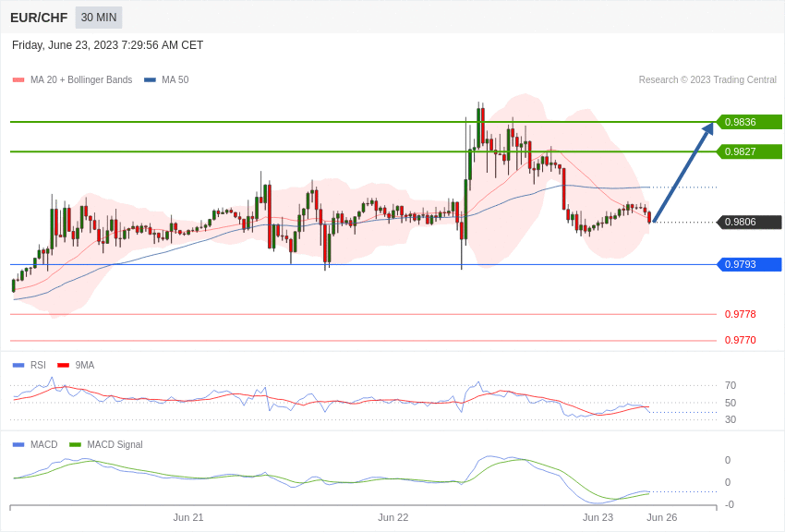
Task: Click the RSI 70 axis value
Action: (731, 385)
